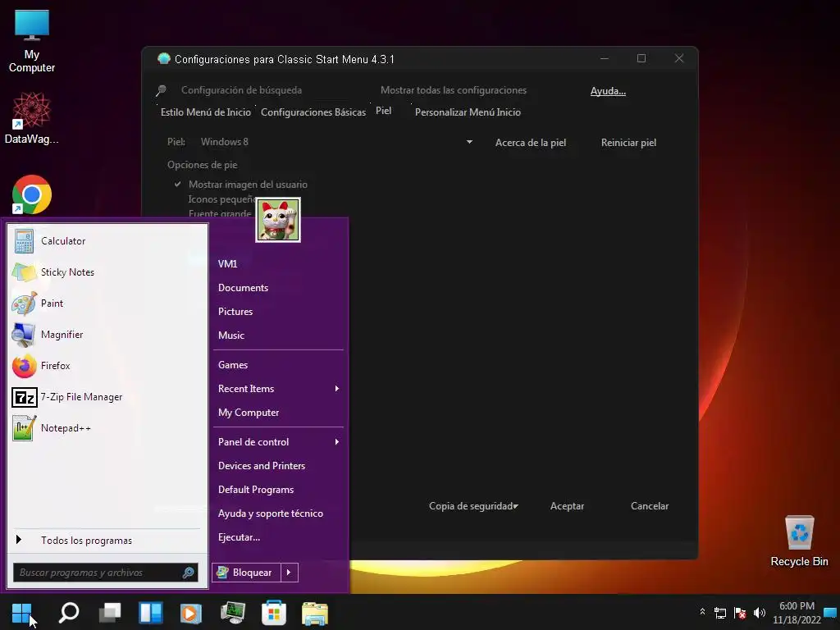Click the volume speaker tray icon

(x=759, y=613)
